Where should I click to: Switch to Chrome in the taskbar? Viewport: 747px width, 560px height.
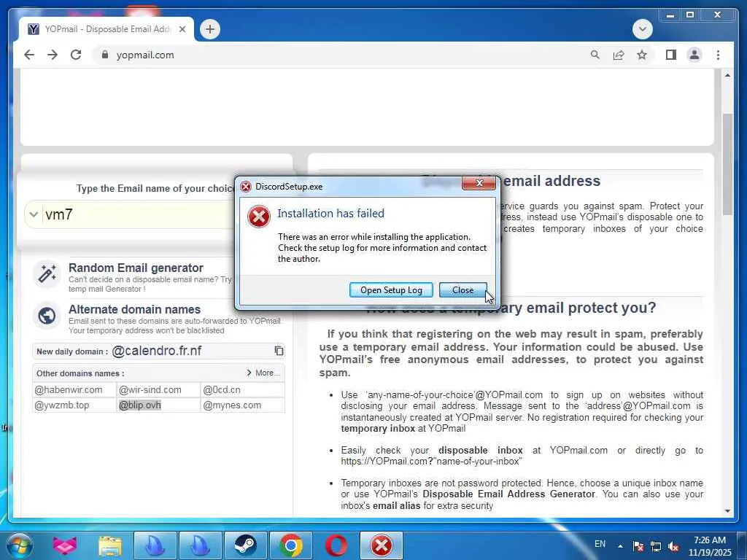click(290, 545)
